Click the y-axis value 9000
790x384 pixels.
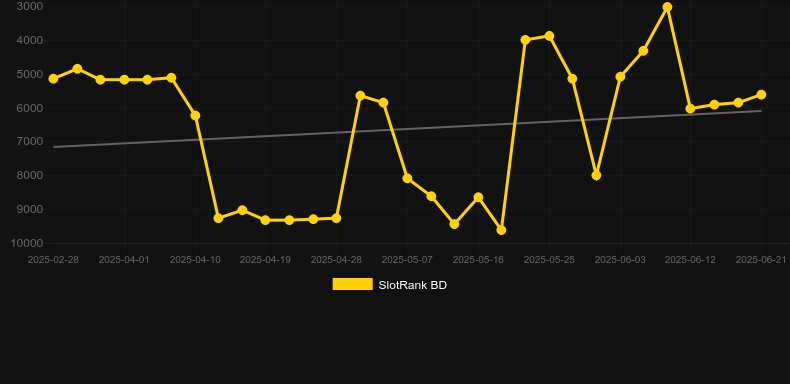[x=30, y=209]
